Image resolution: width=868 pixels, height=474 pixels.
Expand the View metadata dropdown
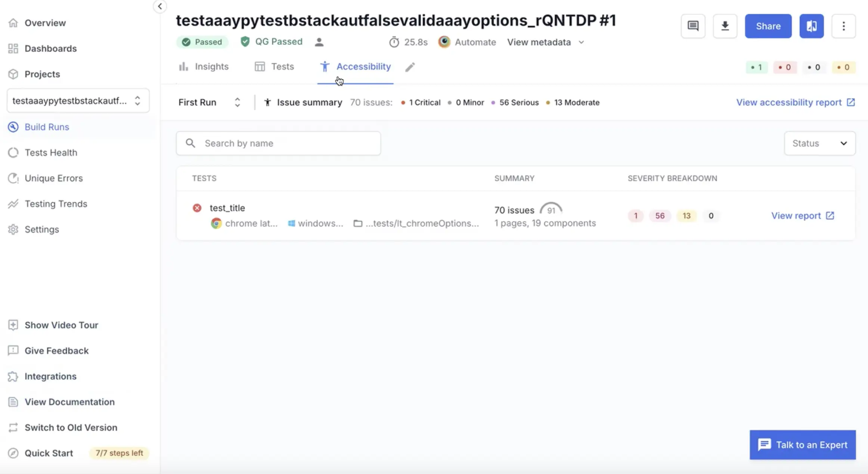pyautogui.click(x=545, y=42)
